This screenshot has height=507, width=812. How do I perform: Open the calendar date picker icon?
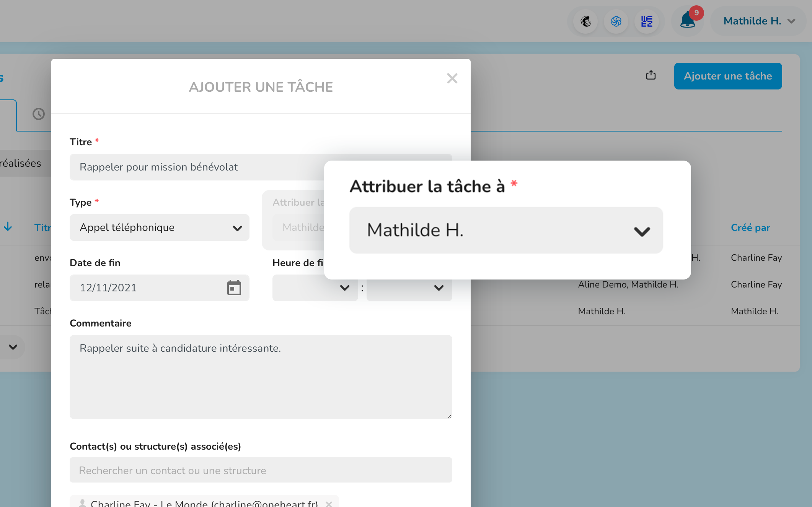(x=234, y=288)
